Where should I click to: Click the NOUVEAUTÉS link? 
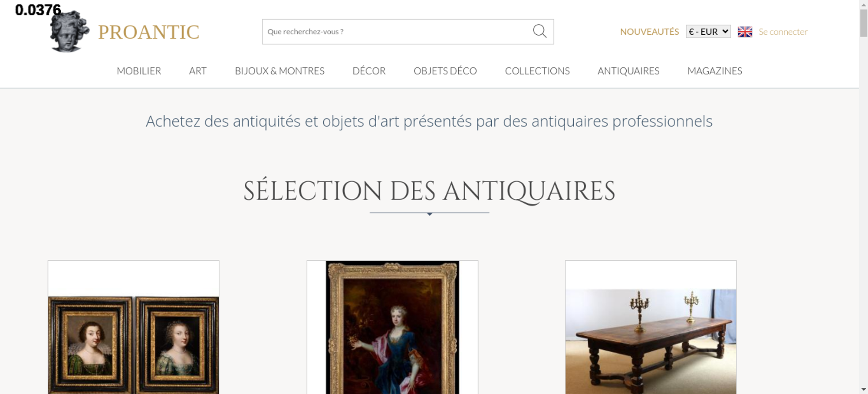point(649,32)
